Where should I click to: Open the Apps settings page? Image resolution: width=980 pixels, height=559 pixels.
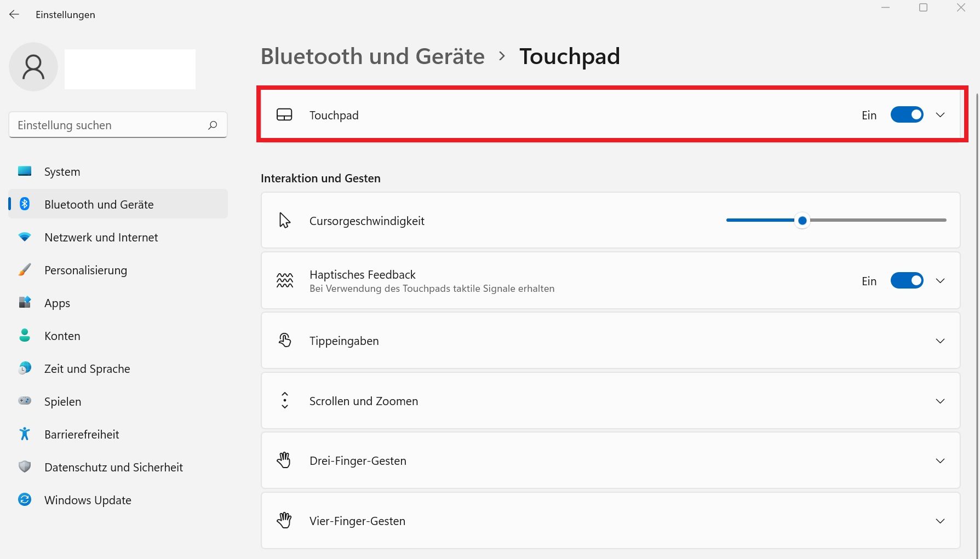click(x=57, y=303)
